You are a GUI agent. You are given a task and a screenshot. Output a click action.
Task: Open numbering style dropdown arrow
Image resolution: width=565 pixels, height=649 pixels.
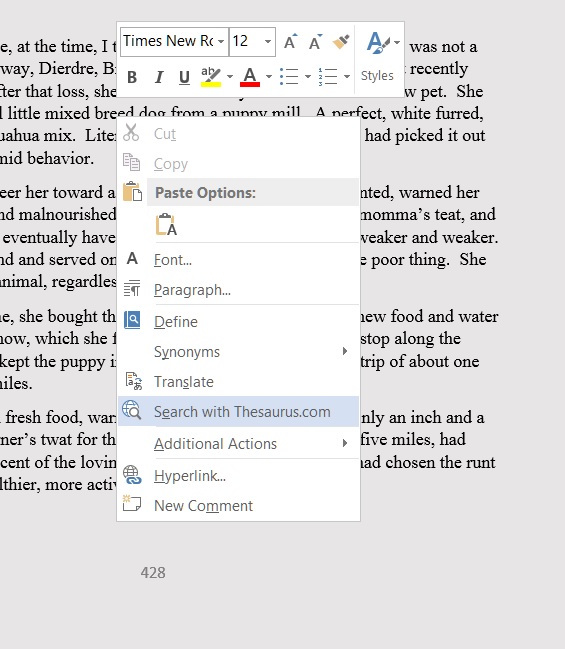coord(347,77)
